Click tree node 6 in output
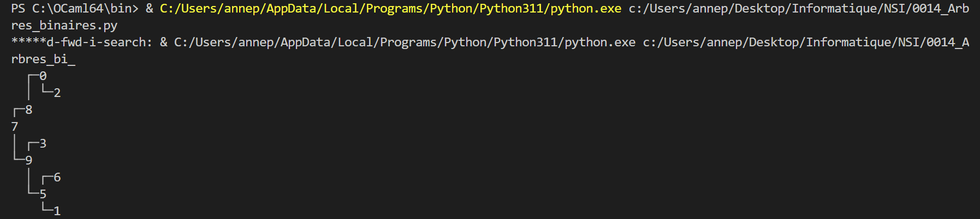This screenshot has height=219, width=980. click(57, 178)
